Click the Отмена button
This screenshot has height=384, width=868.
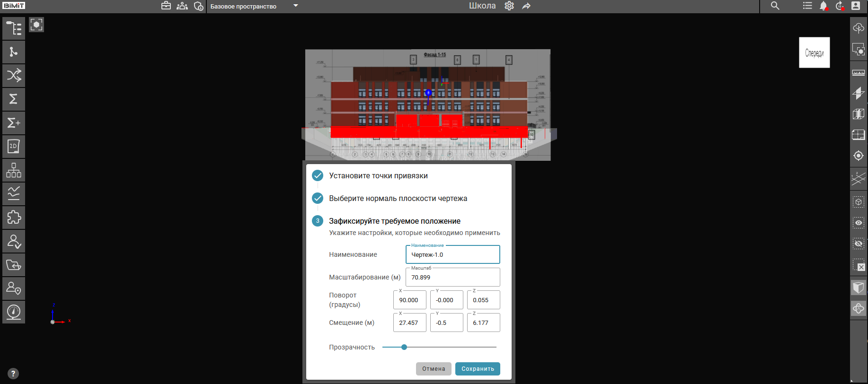tap(434, 369)
